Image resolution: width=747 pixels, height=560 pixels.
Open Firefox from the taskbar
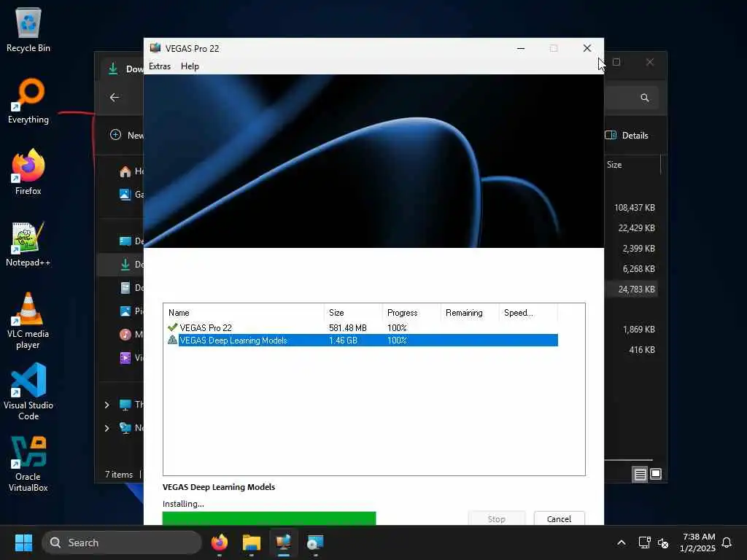pyautogui.click(x=220, y=542)
